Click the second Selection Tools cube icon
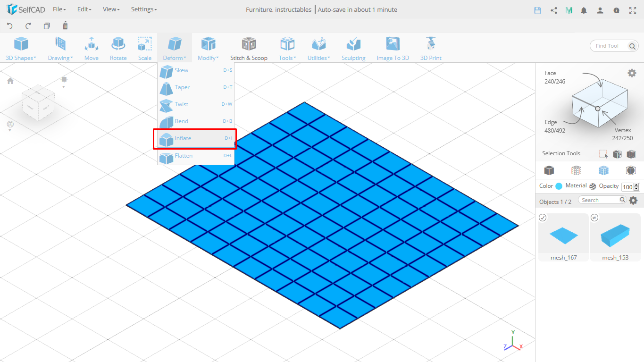Screen dimensions: 644x362 [x=617, y=154]
